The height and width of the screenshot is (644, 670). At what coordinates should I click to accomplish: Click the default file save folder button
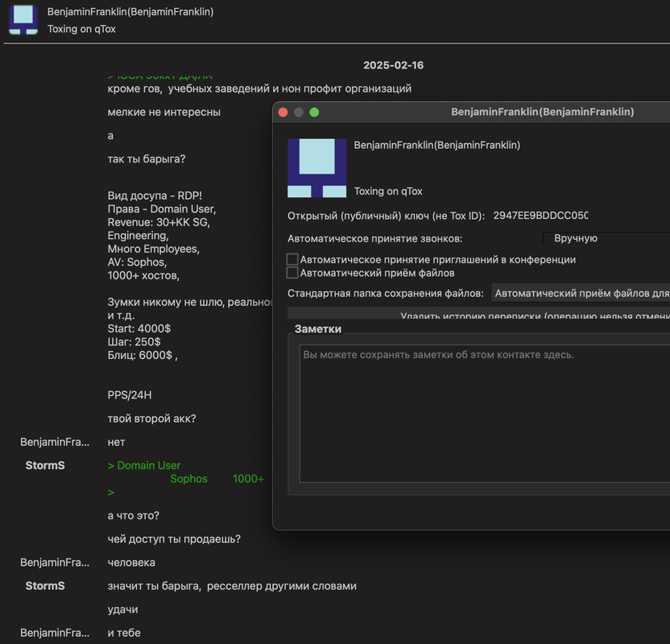pyautogui.click(x=581, y=293)
